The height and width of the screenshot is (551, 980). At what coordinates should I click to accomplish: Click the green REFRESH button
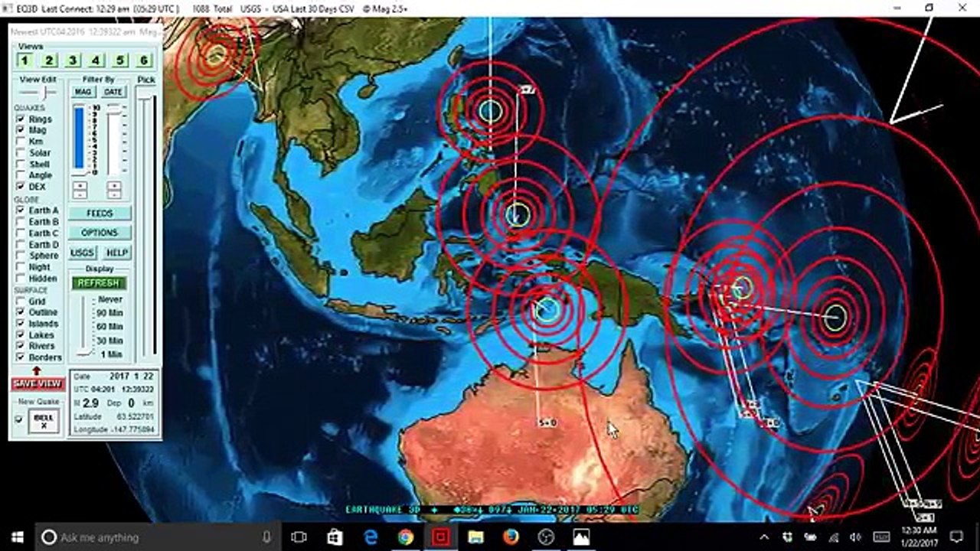pyautogui.click(x=98, y=282)
